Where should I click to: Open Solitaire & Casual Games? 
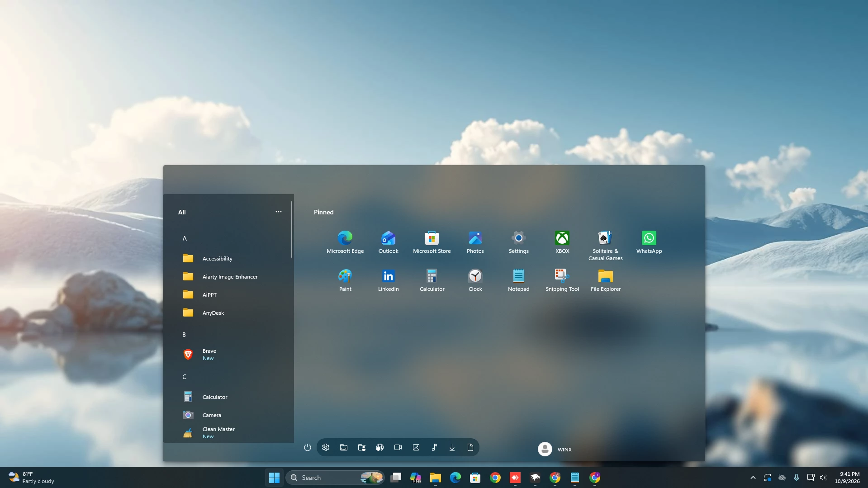click(x=605, y=246)
